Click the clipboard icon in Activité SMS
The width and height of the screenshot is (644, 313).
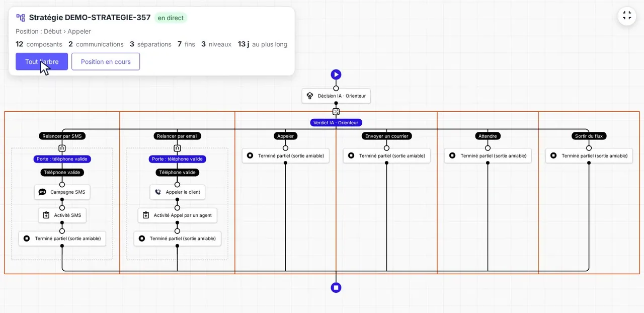(x=46, y=215)
